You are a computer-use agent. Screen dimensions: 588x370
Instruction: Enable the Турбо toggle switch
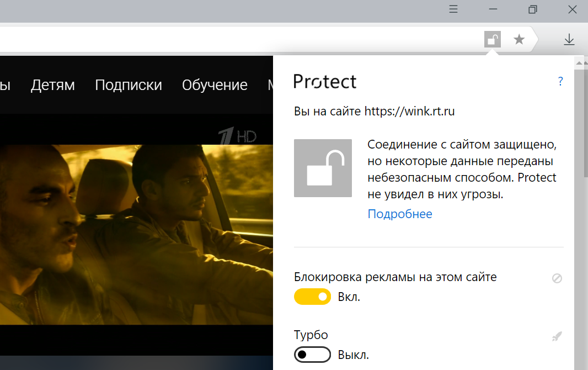click(312, 355)
